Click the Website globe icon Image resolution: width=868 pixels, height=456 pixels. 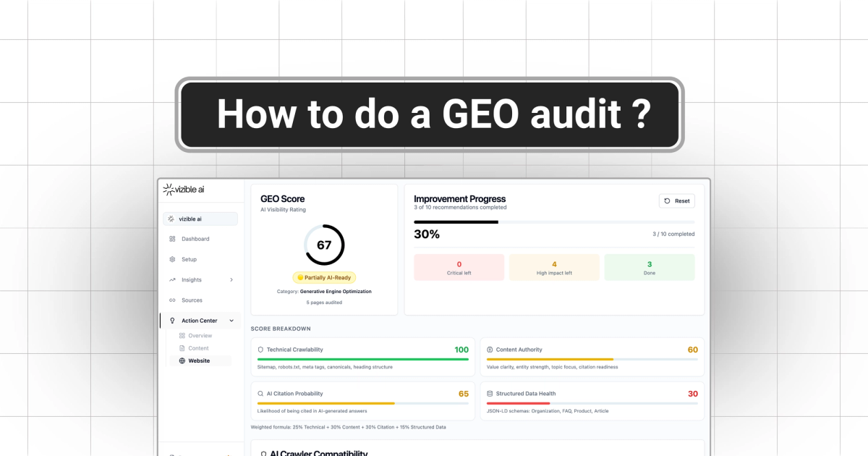182,360
